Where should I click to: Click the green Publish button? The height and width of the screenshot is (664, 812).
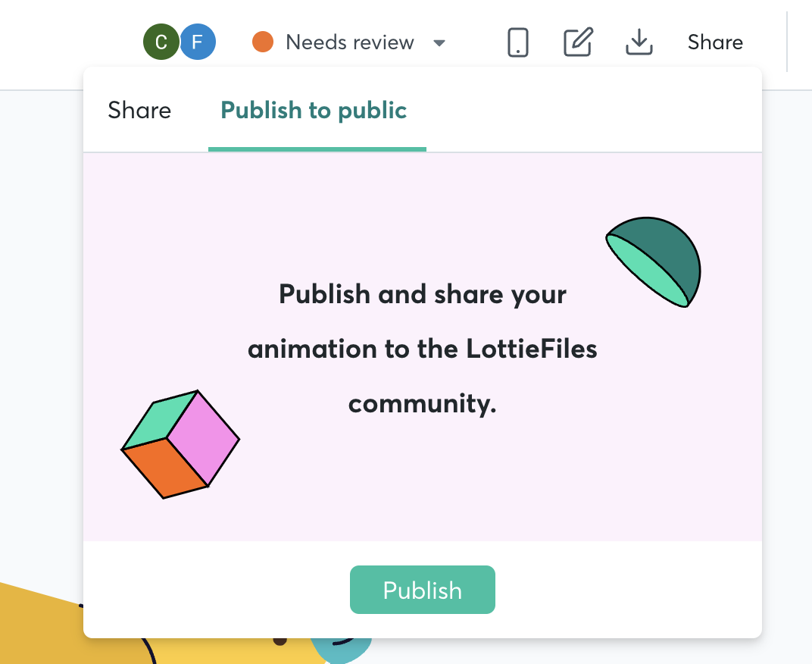(423, 590)
